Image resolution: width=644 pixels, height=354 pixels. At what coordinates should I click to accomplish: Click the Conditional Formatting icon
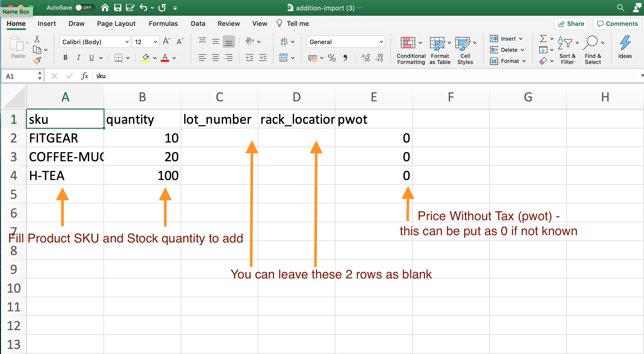[x=408, y=43]
